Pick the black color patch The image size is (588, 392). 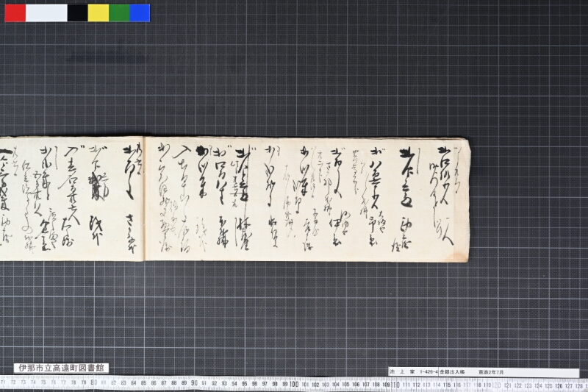[78, 13]
